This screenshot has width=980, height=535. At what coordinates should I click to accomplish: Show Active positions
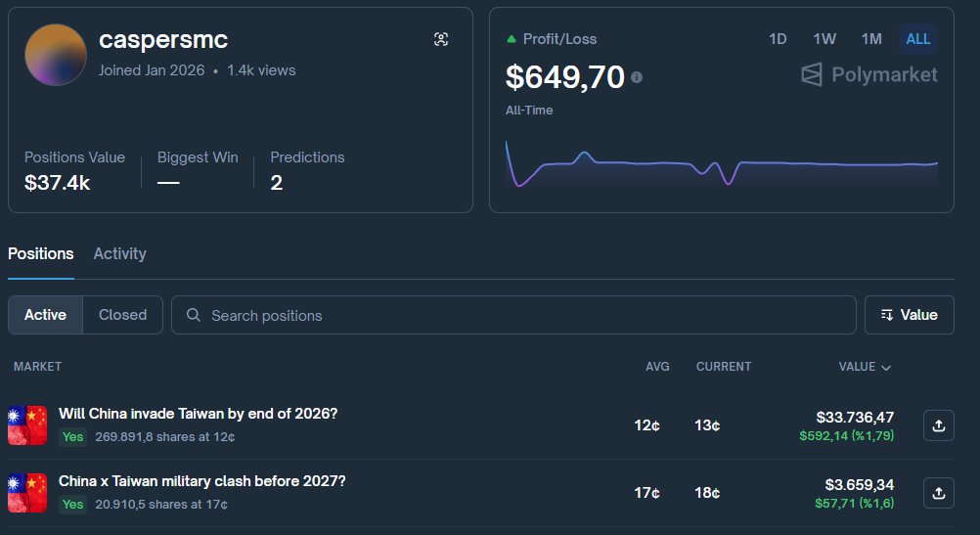(45, 315)
